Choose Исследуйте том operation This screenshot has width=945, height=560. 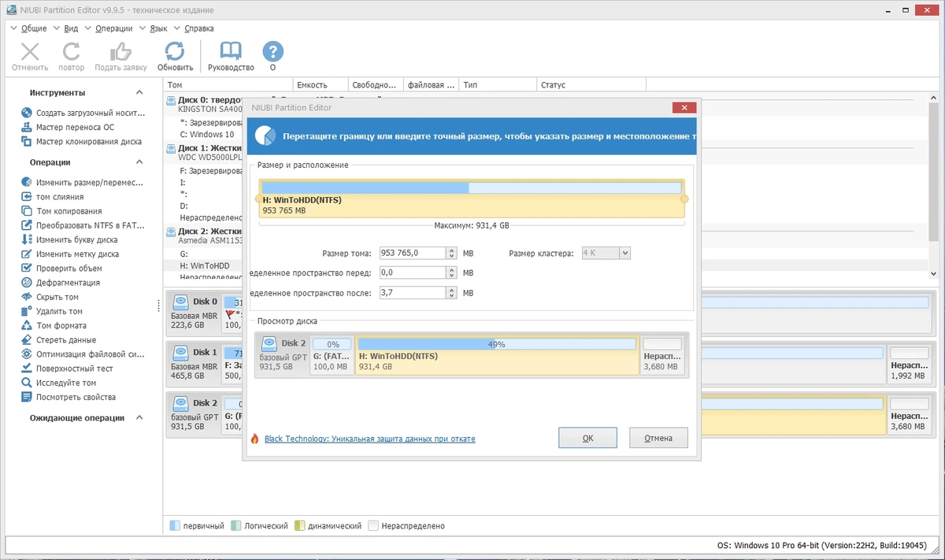(x=59, y=383)
